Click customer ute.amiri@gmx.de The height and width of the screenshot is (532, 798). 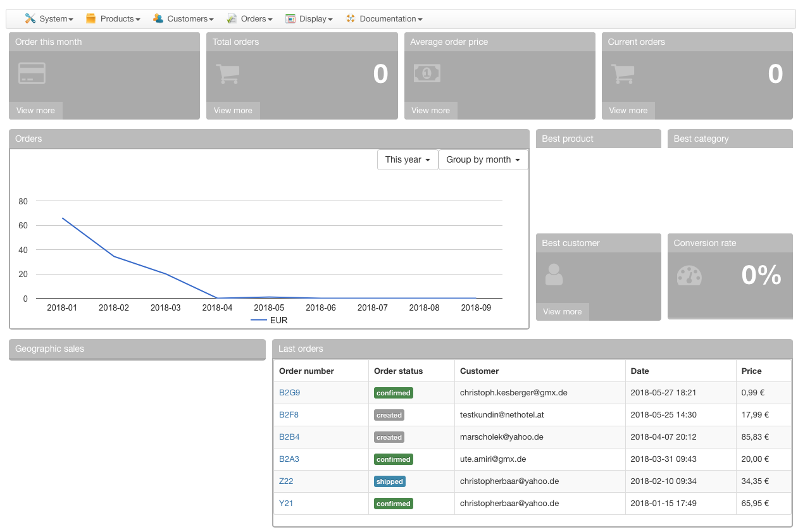pyautogui.click(x=493, y=459)
